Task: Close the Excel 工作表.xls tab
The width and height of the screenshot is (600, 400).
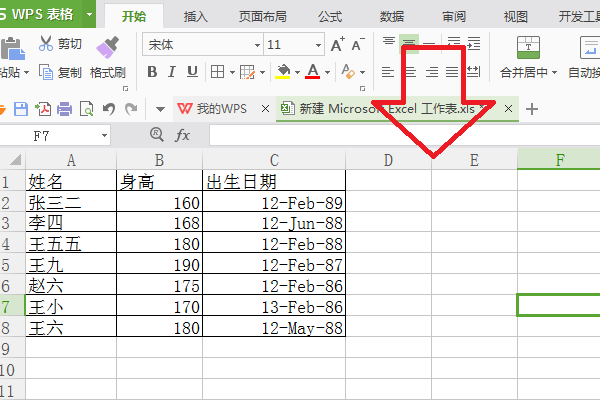Action: [508, 109]
